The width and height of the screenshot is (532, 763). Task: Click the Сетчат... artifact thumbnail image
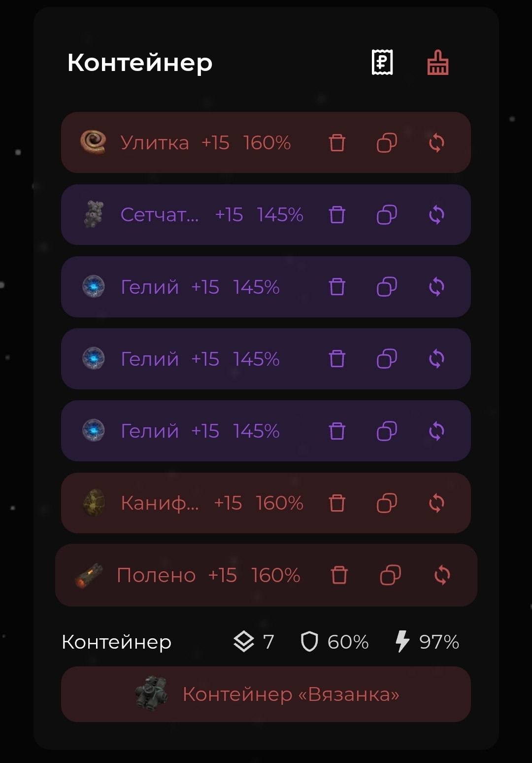tap(93, 215)
